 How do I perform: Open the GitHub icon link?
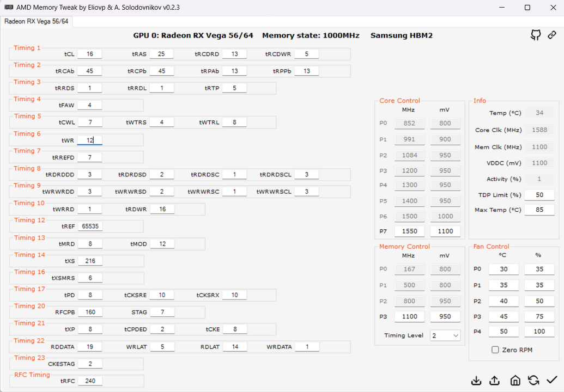coord(536,35)
